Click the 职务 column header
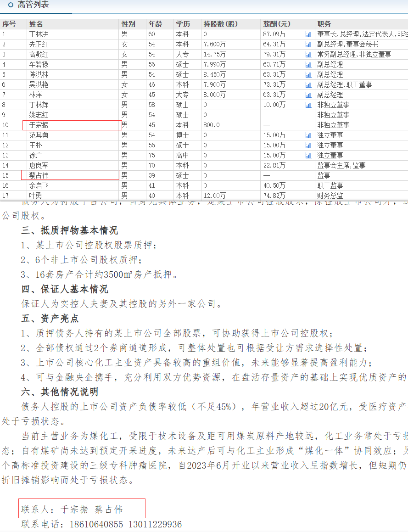Viewport: 408px width, 532px height. pyautogui.click(x=324, y=24)
